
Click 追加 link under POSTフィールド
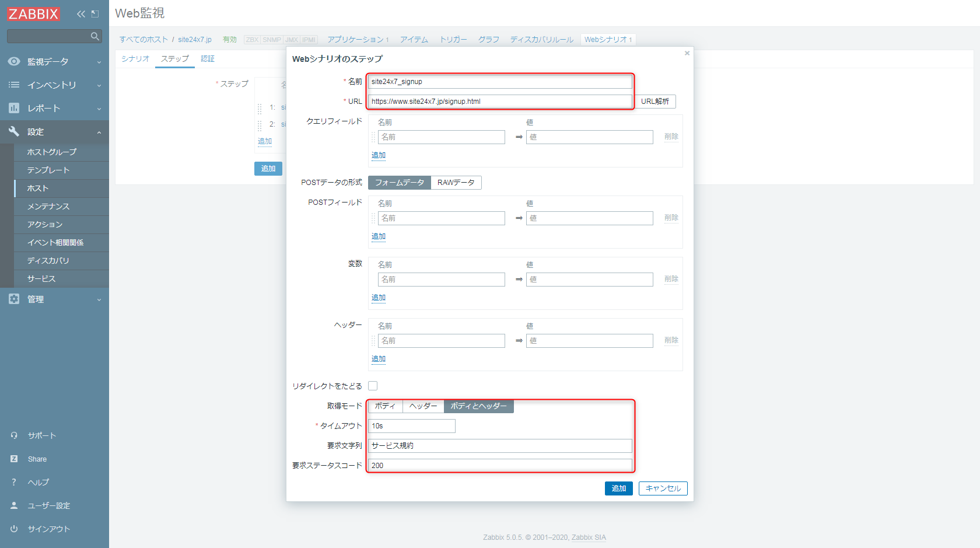pos(379,236)
